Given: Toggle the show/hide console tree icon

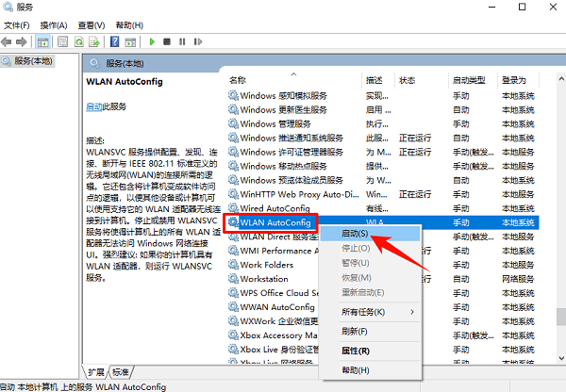Looking at the screenshot, I should coord(43,41).
